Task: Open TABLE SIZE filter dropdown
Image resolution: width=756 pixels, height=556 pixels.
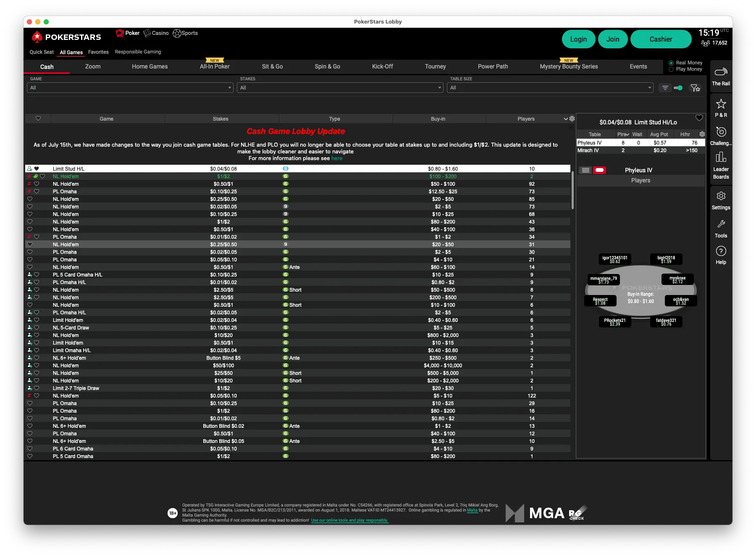Action: coord(550,88)
